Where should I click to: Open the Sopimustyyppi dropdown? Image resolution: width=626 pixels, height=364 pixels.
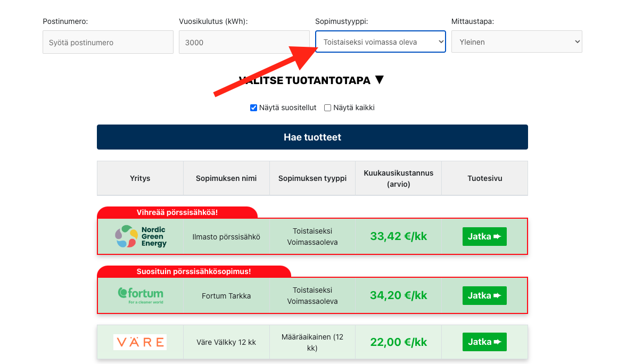pos(380,42)
